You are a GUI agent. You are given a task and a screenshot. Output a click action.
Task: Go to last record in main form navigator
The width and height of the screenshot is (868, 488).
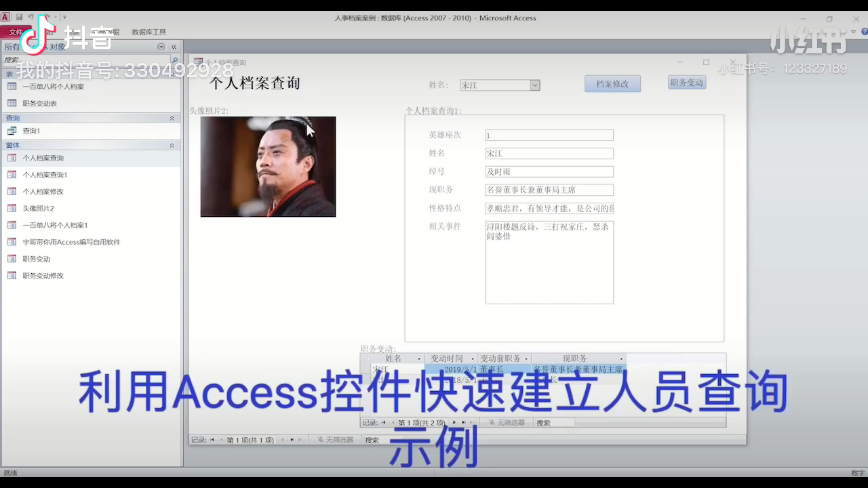[292, 440]
